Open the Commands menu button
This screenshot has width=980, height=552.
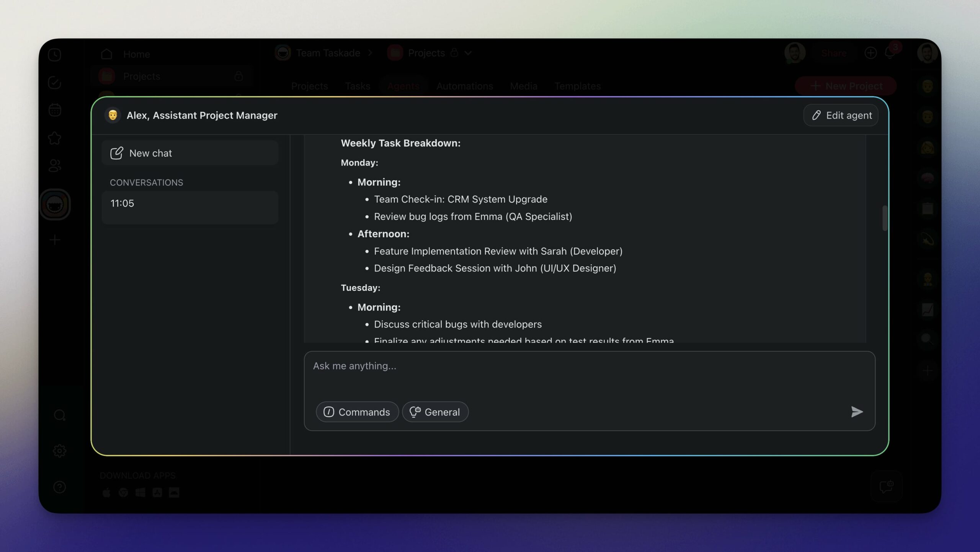point(357,412)
